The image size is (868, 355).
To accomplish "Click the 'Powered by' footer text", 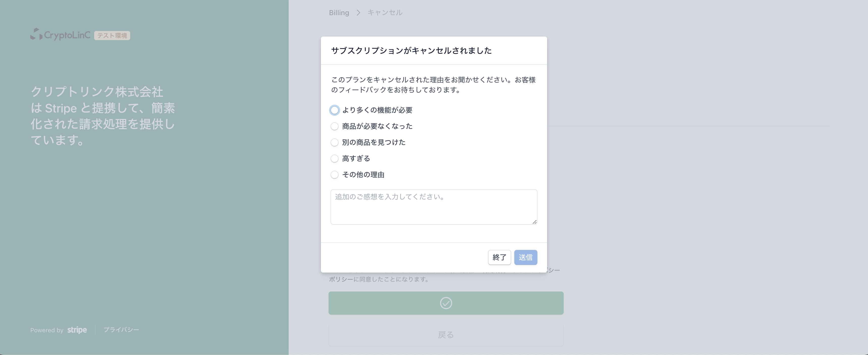I will tap(47, 330).
